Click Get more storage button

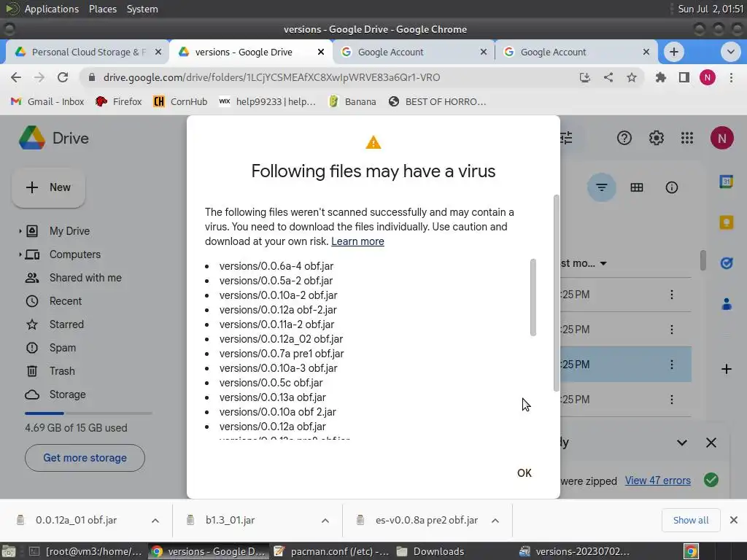click(x=85, y=458)
